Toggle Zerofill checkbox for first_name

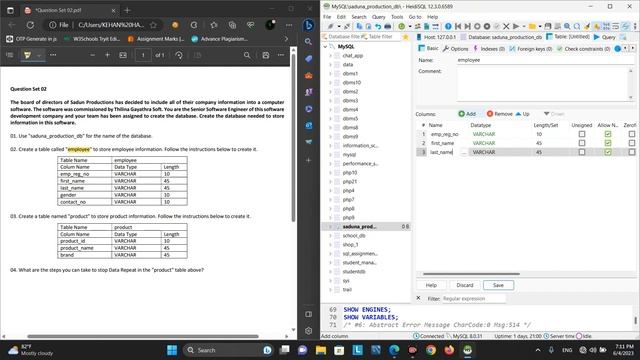pos(632,143)
